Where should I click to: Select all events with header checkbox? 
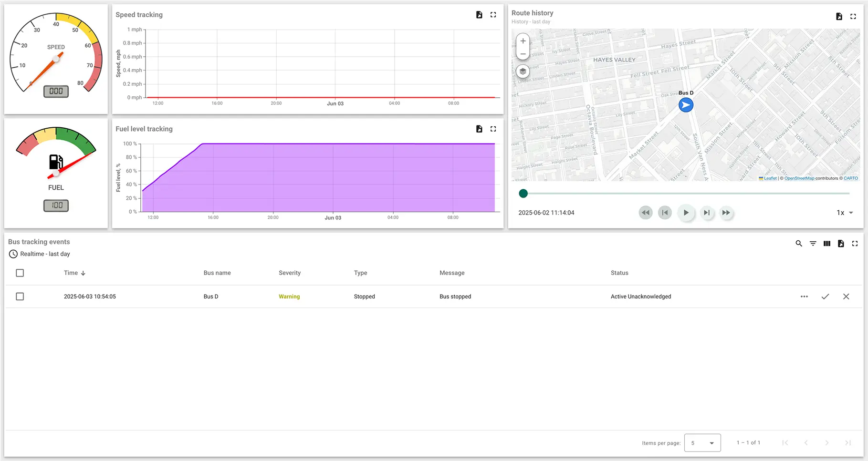coord(20,273)
